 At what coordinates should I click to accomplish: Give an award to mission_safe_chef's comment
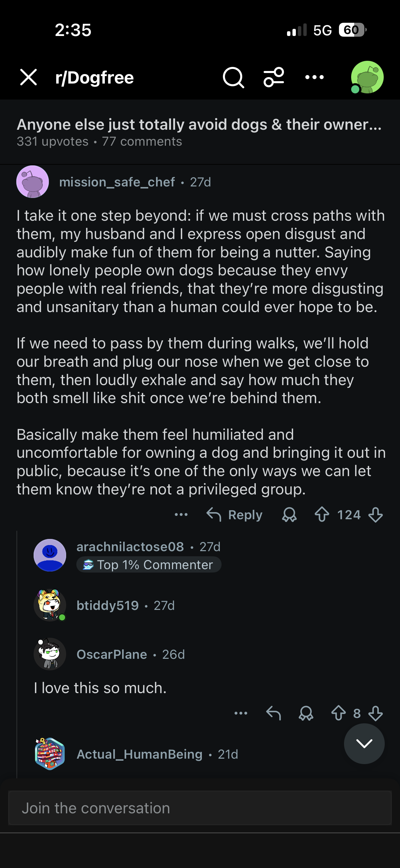click(289, 515)
